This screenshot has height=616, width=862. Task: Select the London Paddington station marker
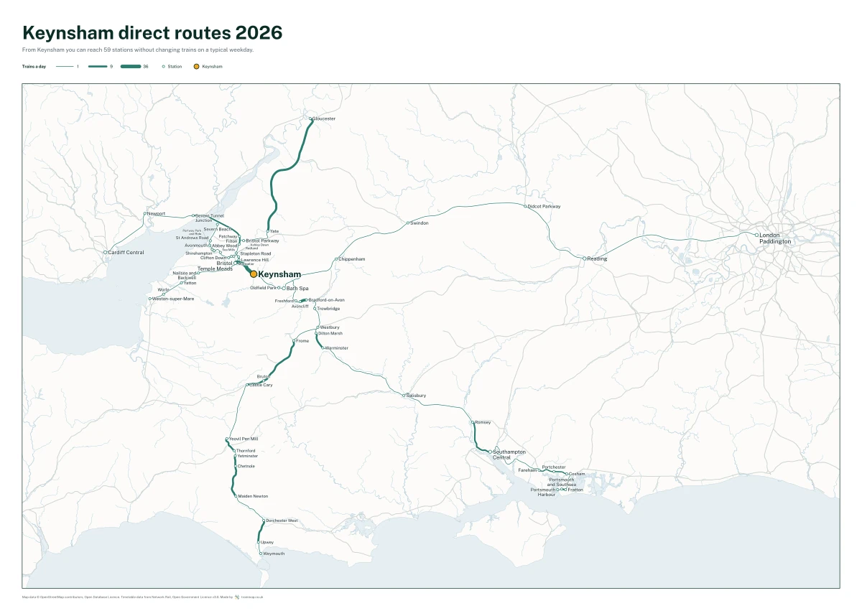pos(756,235)
